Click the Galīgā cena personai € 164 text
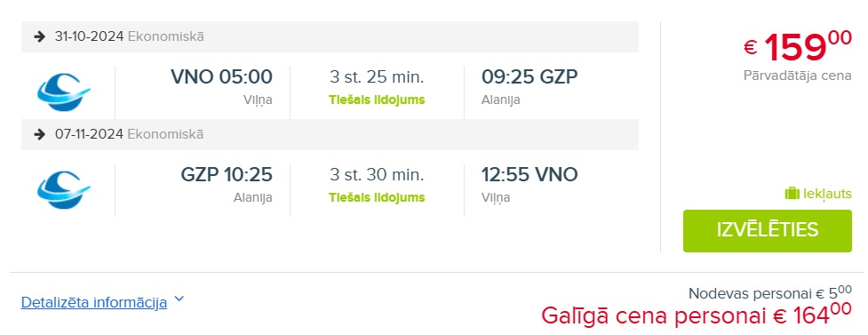This screenshot has height=335, width=868. (697, 315)
